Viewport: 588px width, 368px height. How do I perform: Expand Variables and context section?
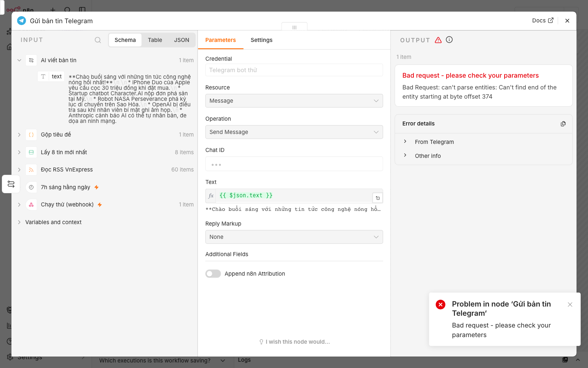click(x=19, y=222)
